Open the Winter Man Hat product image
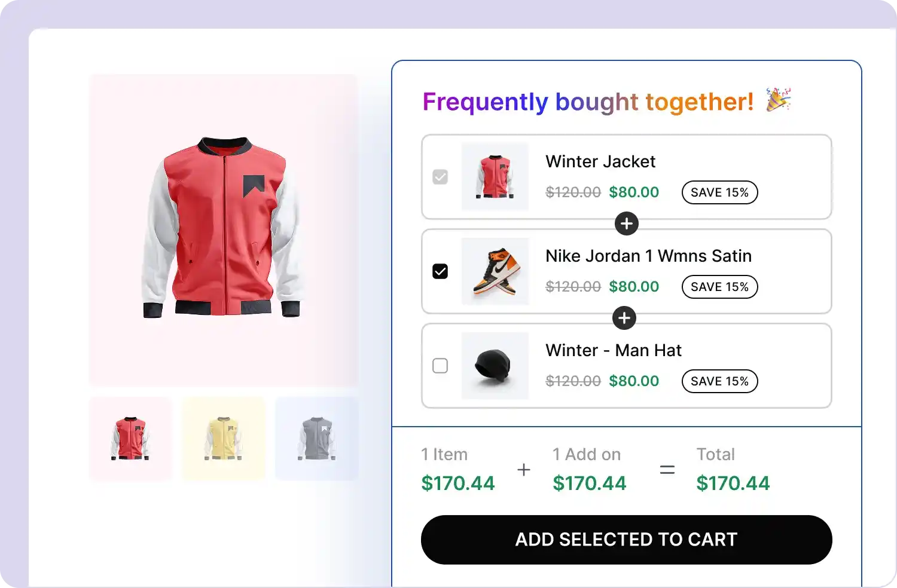The image size is (897, 588). point(495,366)
